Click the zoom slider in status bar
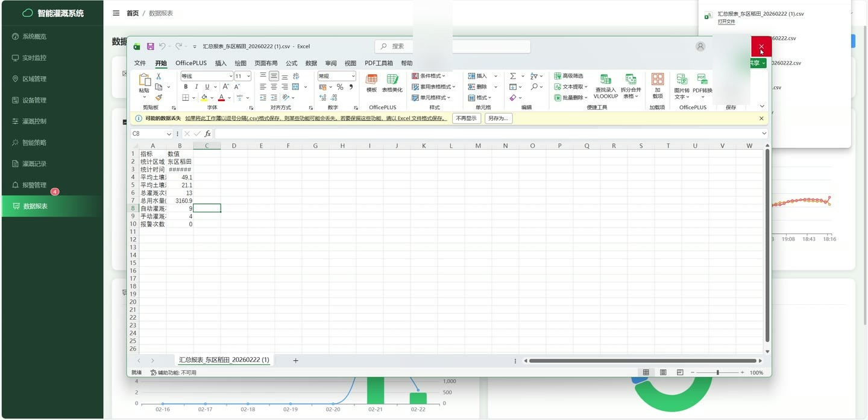 tap(717, 372)
